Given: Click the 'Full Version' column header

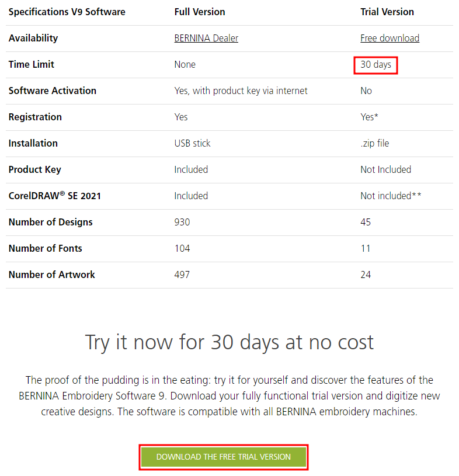Looking at the screenshot, I should (200, 12).
